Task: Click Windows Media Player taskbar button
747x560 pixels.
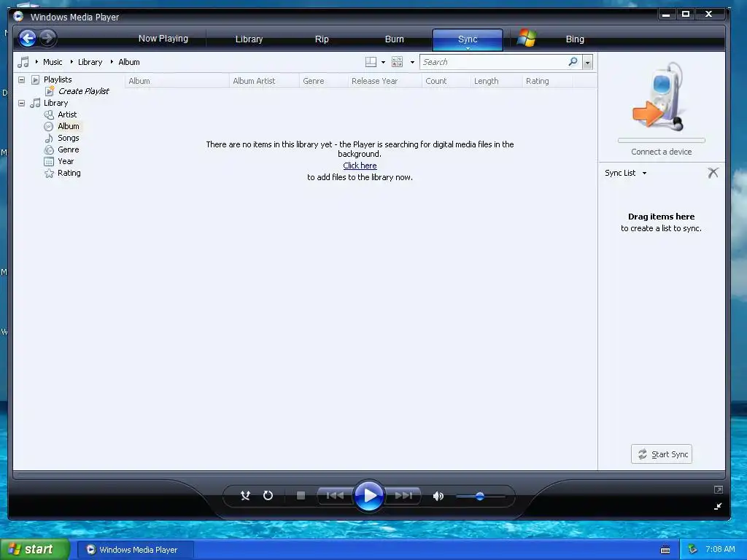Action: coord(135,550)
